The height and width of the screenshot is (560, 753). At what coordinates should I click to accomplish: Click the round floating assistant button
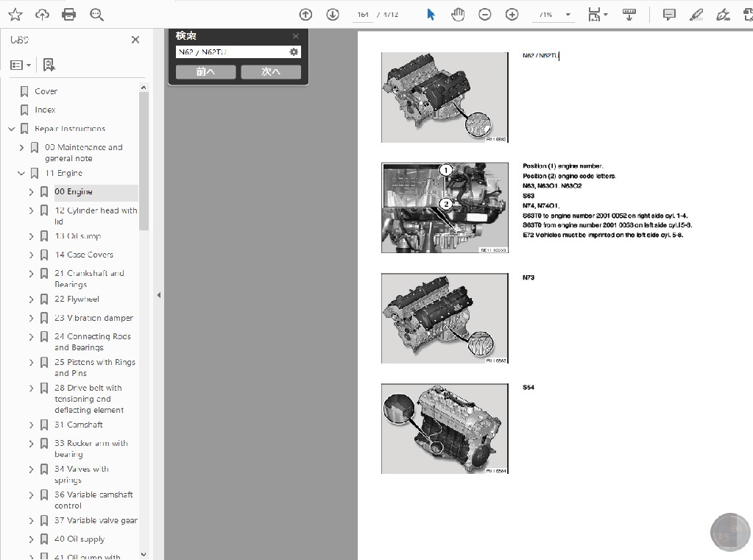click(730, 532)
